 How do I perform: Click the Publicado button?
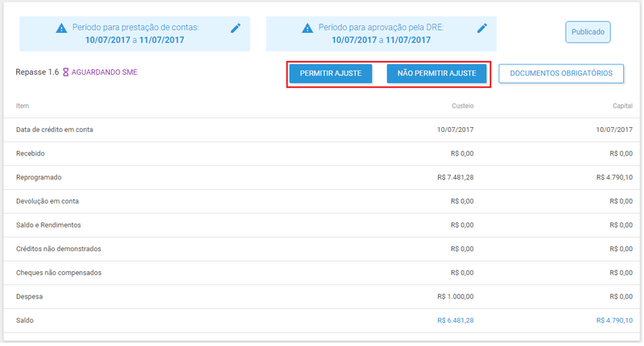pyautogui.click(x=588, y=32)
